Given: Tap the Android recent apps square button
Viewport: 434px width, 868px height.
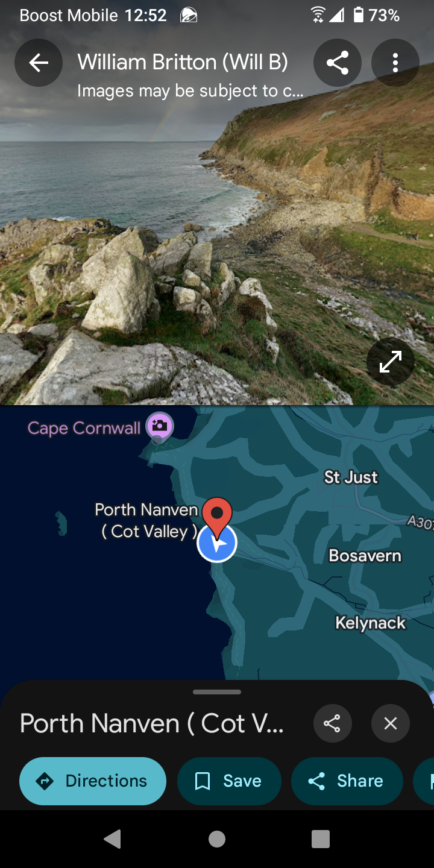Looking at the screenshot, I should [321, 839].
